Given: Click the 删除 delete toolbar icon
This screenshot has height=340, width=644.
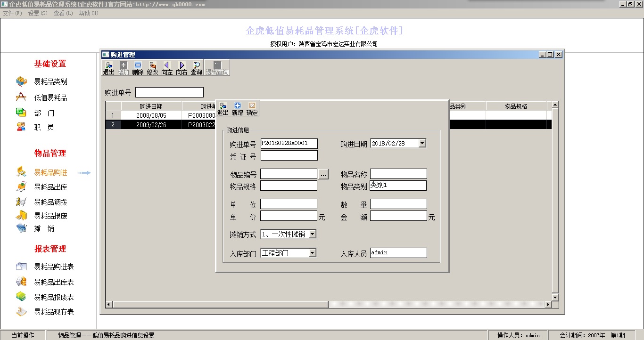Looking at the screenshot, I should 138,68.
